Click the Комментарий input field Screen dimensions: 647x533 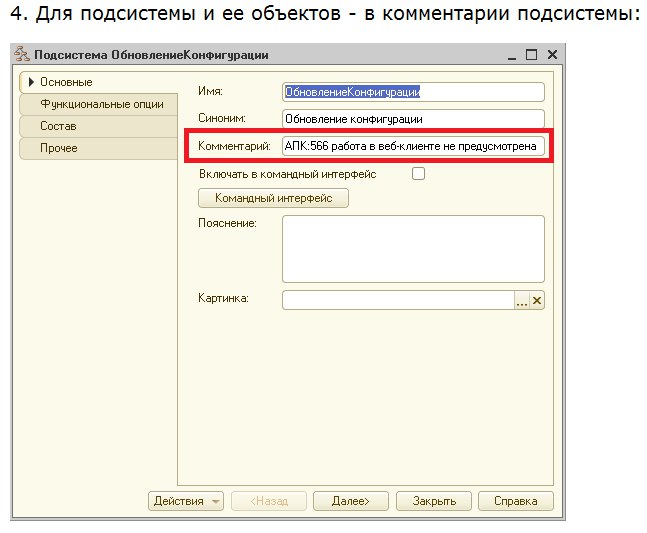(x=413, y=146)
